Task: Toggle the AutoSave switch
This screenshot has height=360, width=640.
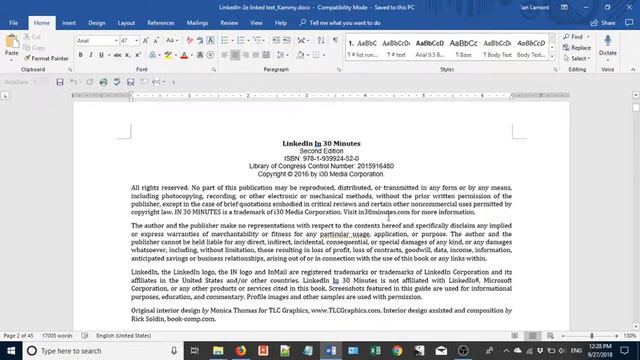Action: pyautogui.click(x=40, y=82)
